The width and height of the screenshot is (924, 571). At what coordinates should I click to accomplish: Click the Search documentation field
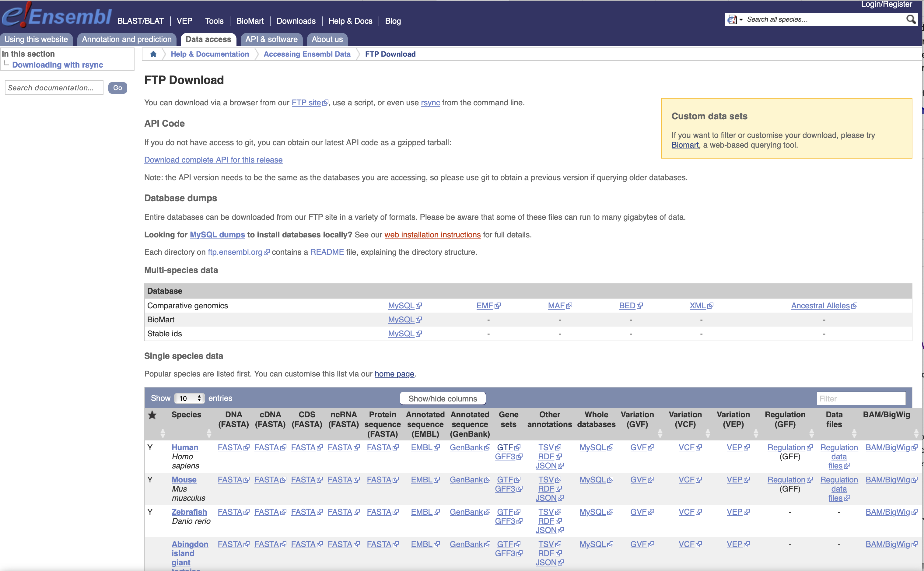(x=54, y=88)
